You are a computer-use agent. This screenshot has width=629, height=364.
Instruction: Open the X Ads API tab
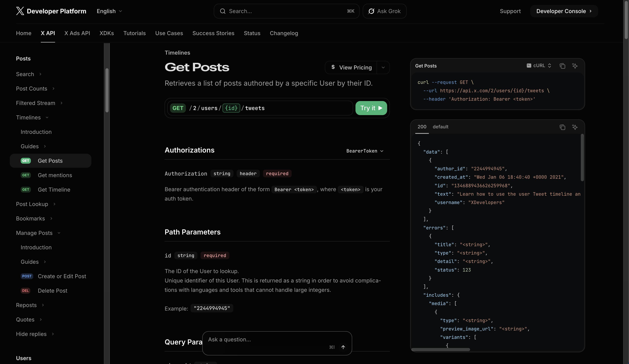[x=77, y=33]
